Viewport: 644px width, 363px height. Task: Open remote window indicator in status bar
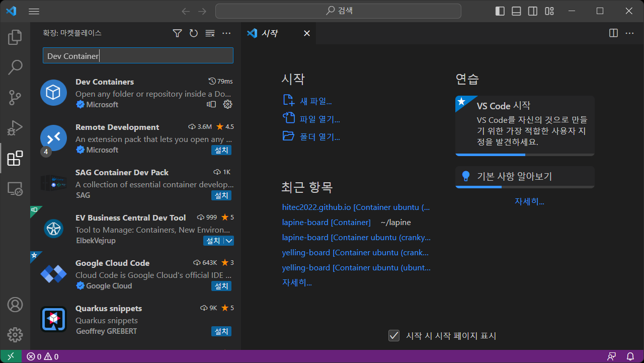pyautogui.click(x=11, y=356)
